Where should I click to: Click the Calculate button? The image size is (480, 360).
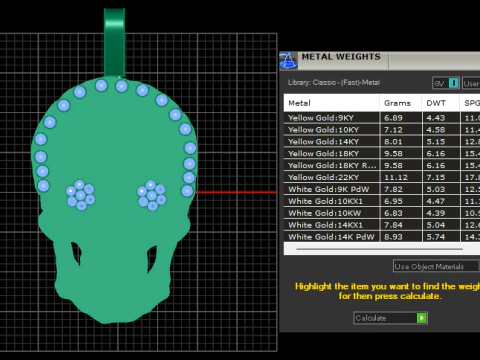390,318
